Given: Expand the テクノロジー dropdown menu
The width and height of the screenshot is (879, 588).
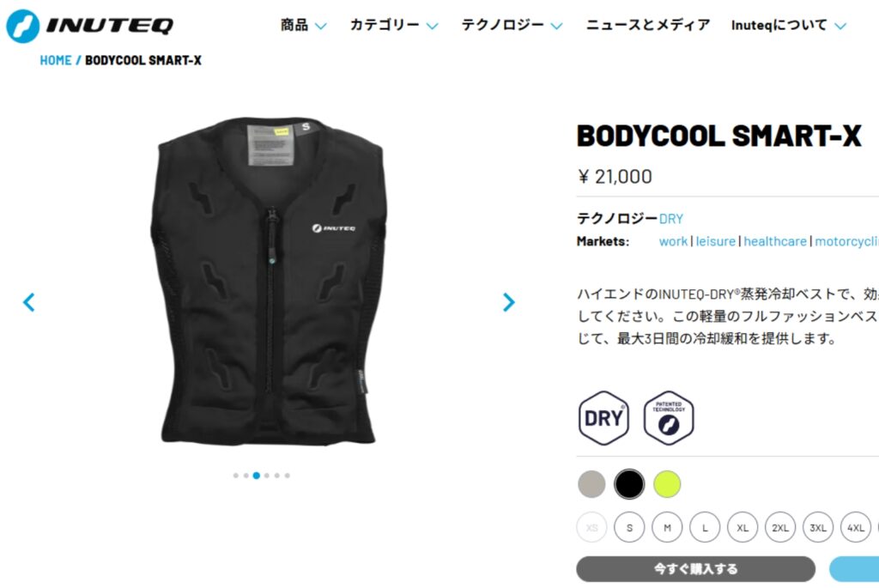Looking at the screenshot, I should [512, 25].
